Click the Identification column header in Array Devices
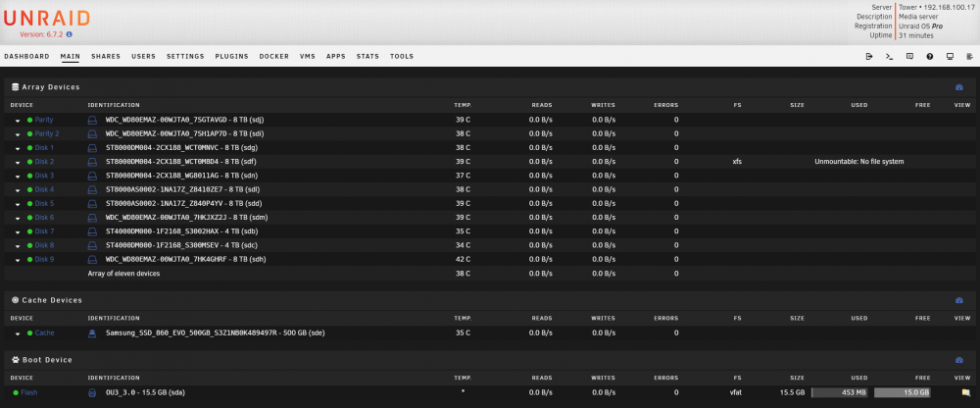 pos(114,105)
